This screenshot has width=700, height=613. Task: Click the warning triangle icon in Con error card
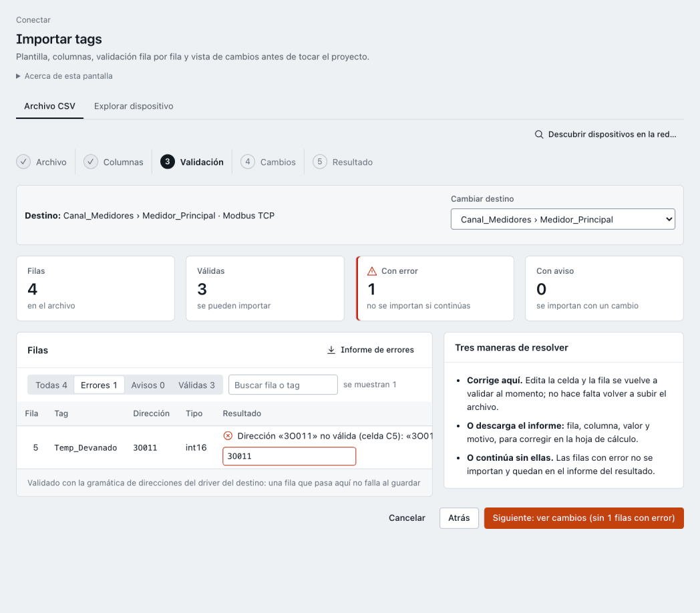372,271
